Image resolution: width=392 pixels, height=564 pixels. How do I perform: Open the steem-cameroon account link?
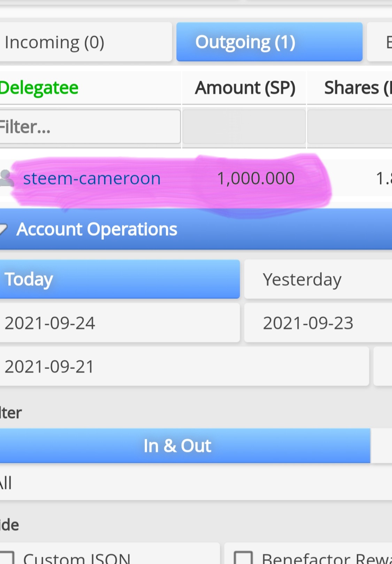click(92, 178)
